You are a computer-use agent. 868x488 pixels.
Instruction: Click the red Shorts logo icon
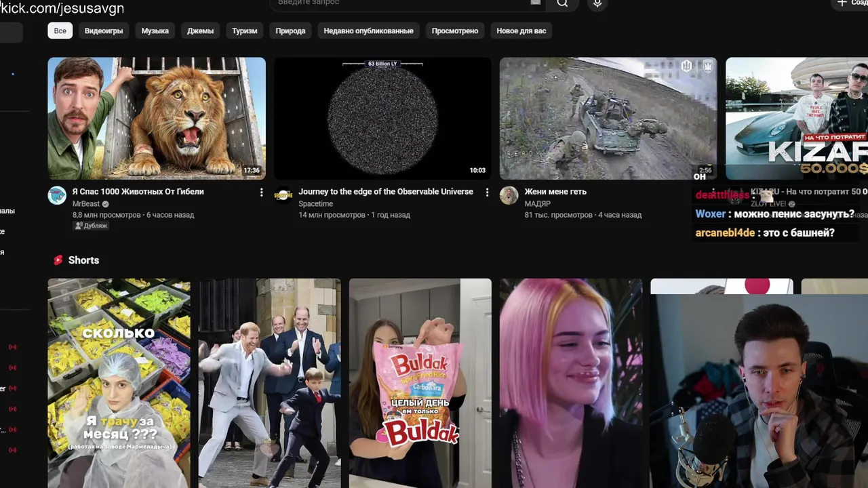[58, 260]
